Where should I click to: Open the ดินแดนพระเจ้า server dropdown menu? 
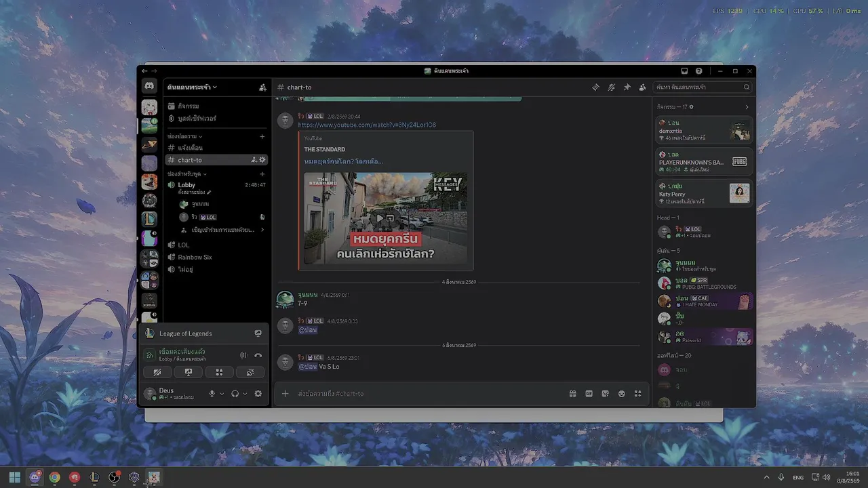coord(192,87)
